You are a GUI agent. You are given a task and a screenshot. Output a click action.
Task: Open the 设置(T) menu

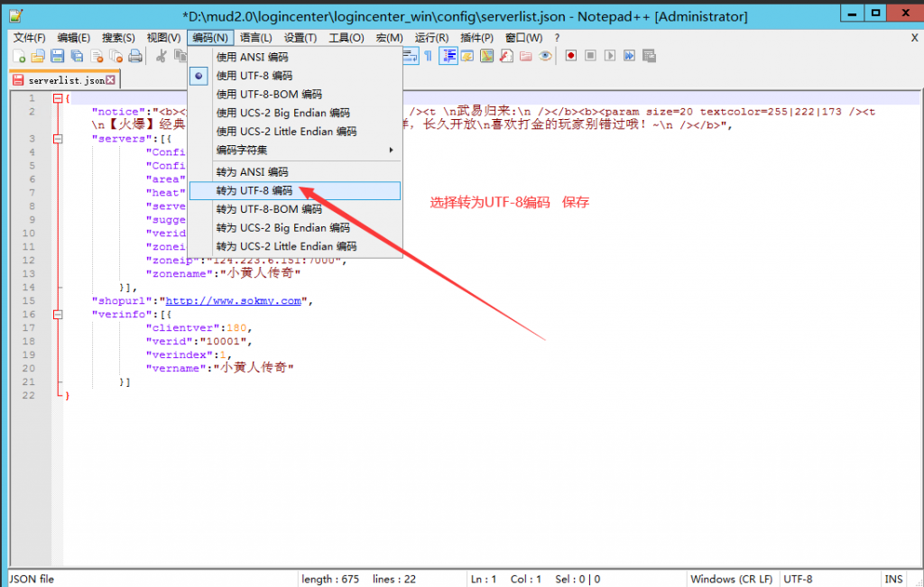click(x=300, y=38)
